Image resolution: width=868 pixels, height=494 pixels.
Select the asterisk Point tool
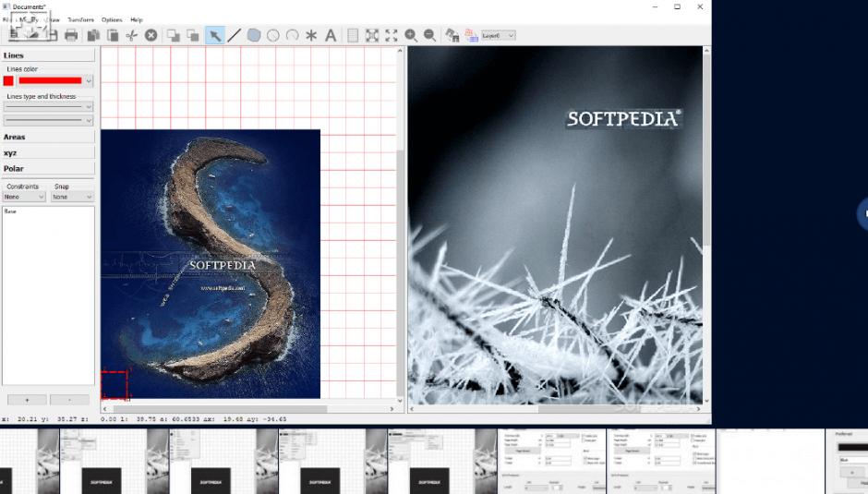coord(311,35)
